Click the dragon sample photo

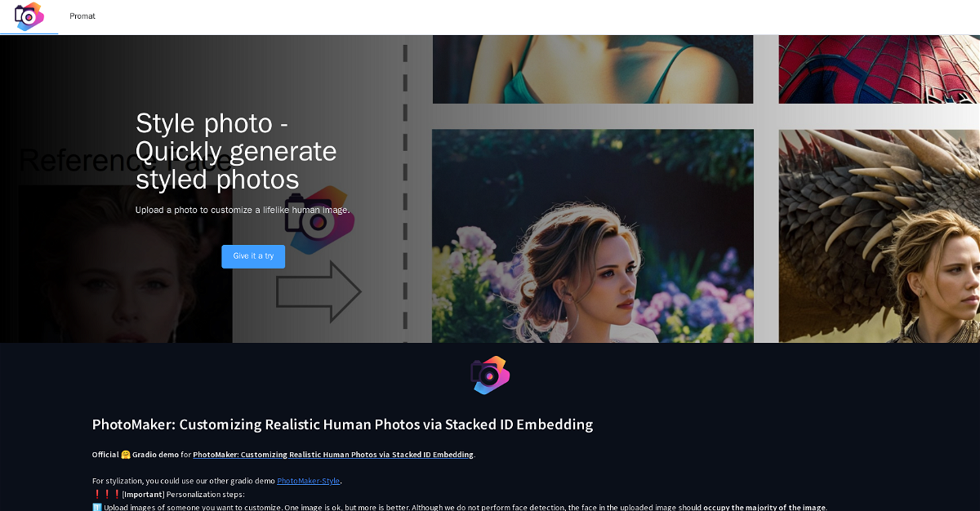(x=880, y=236)
